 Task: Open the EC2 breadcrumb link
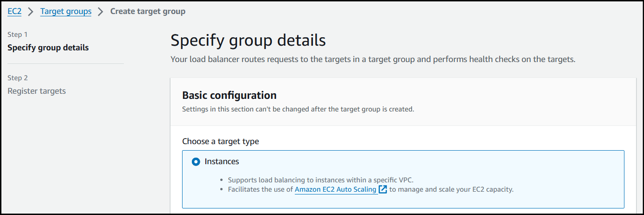click(14, 11)
